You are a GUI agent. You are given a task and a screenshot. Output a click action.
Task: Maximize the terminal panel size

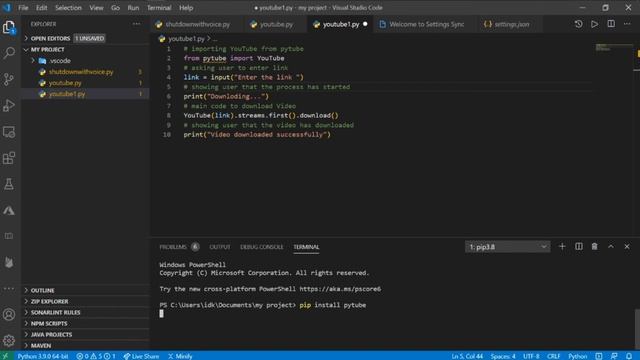coord(611,247)
